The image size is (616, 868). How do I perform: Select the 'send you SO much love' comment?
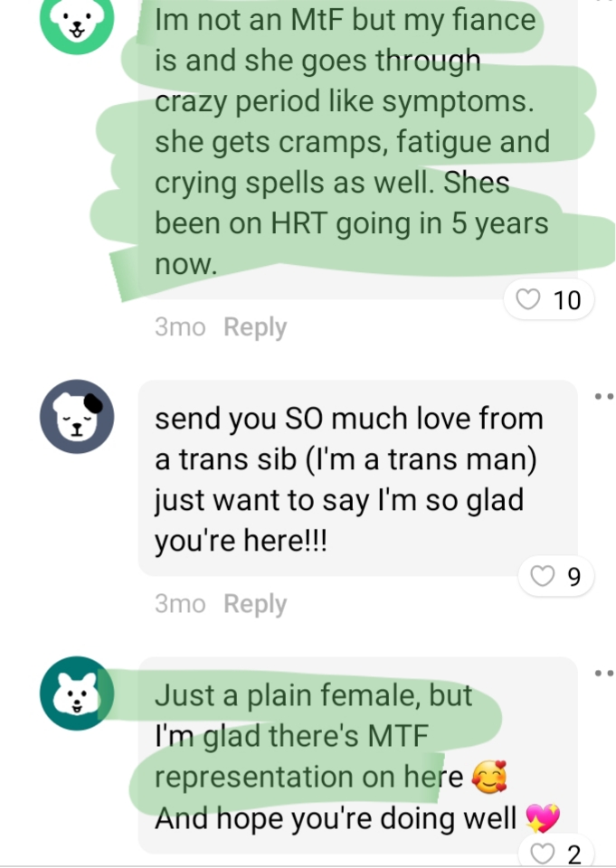[357, 478]
